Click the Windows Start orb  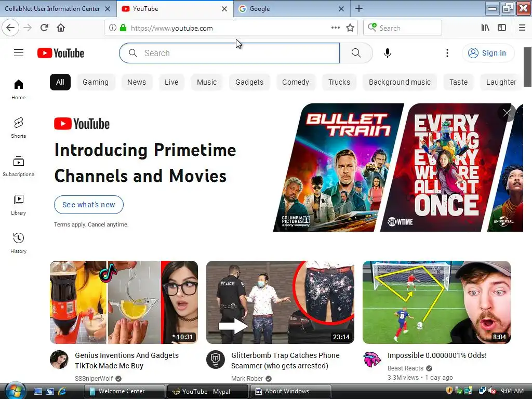[15, 391]
